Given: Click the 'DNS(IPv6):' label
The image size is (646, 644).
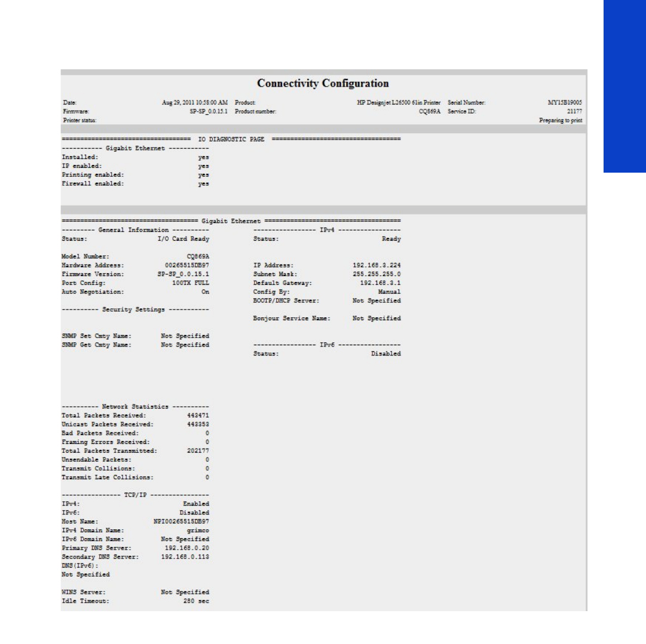Looking at the screenshot, I should (x=80, y=566).
